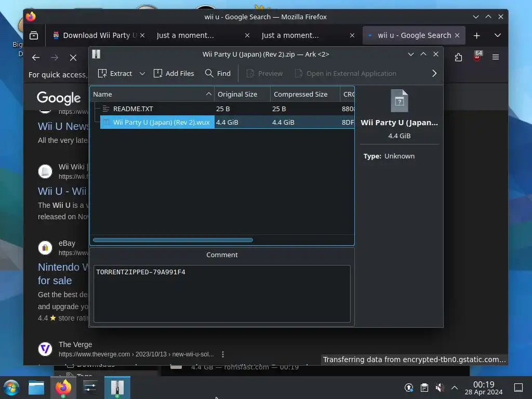Select README.TXT in archive list
Image resolution: width=532 pixels, height=399 pixels.
[x=132, y=109]
